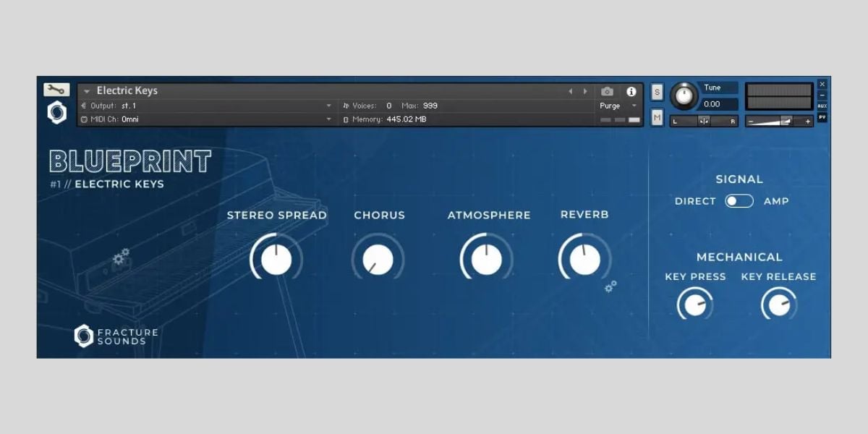Click the level meter display

pos(779,96)
